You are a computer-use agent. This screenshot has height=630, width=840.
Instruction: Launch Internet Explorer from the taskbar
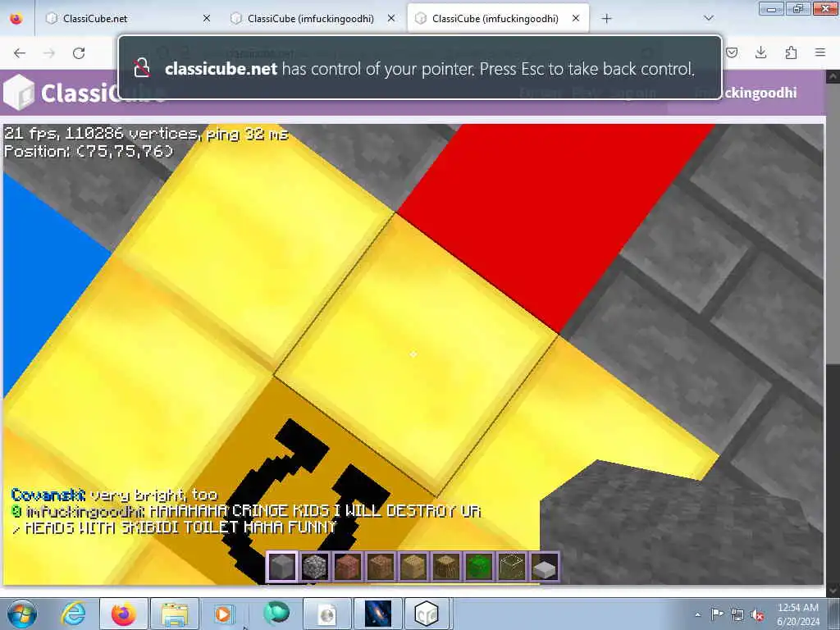pyautogui.click(x=73, y=614)
